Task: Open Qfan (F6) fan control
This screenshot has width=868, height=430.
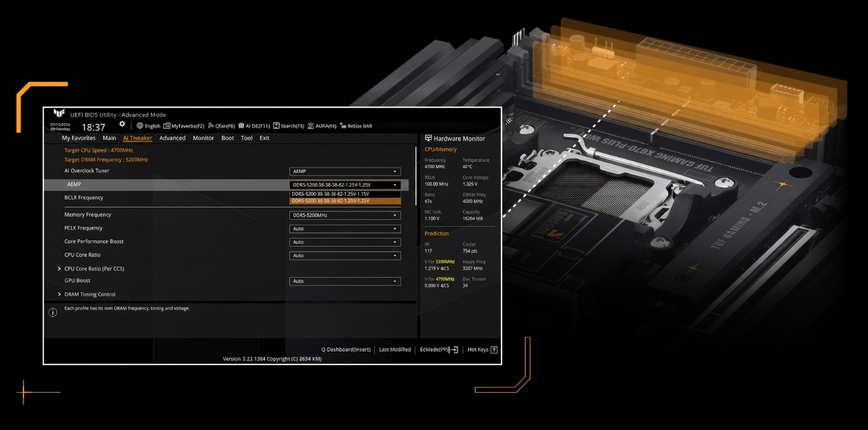Action: [221, 126]
